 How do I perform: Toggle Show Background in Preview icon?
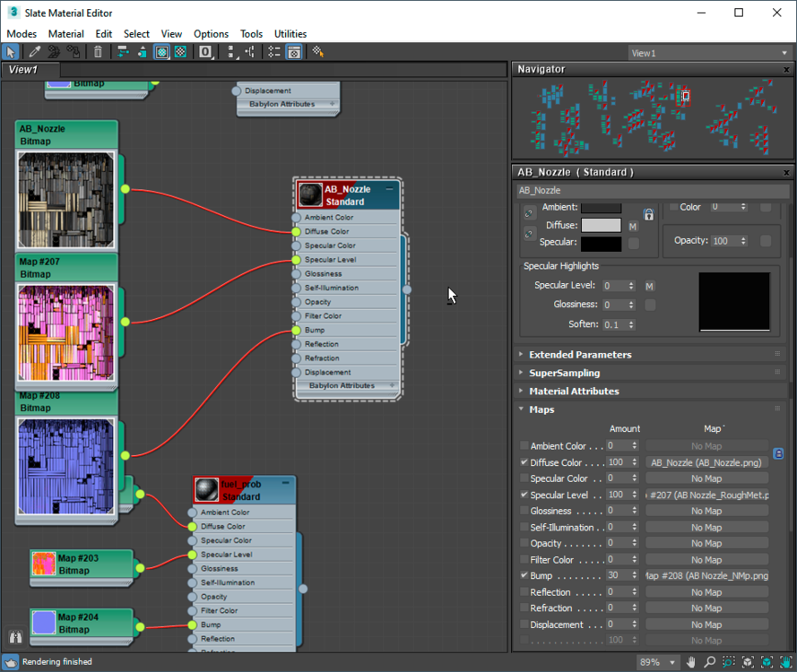[x=180, y=53]
